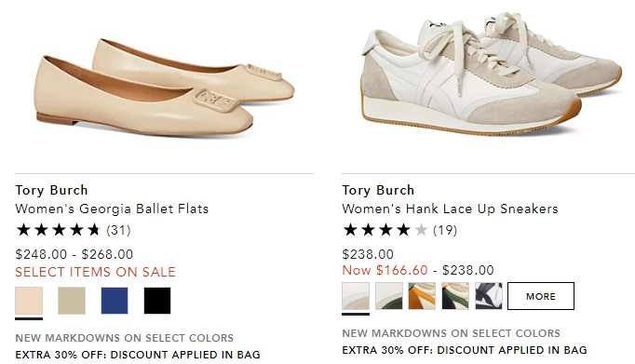Pick the orange and yellow sneaker swatch
635x364 pixels.
(422, 296)
